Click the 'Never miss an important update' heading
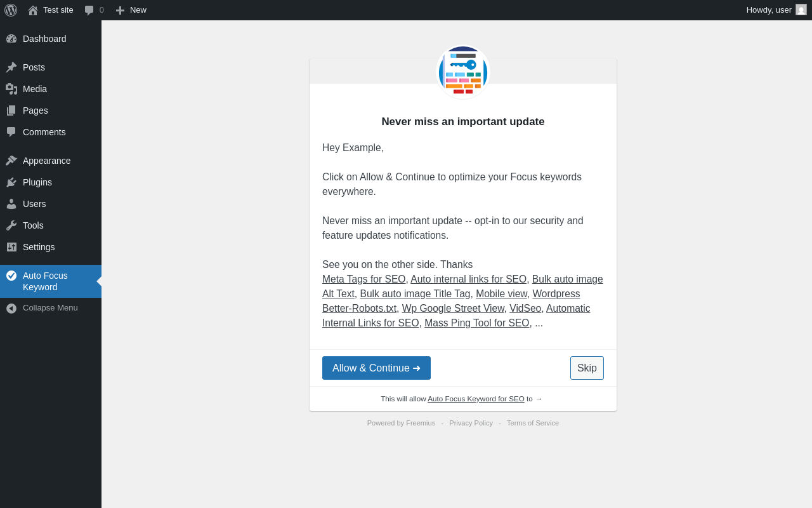 [463, 122]
